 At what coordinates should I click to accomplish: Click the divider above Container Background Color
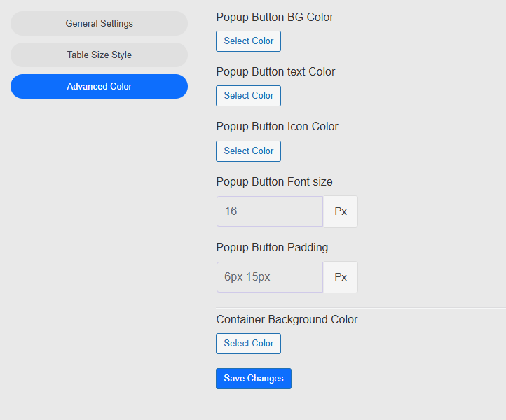coord(360,307)
